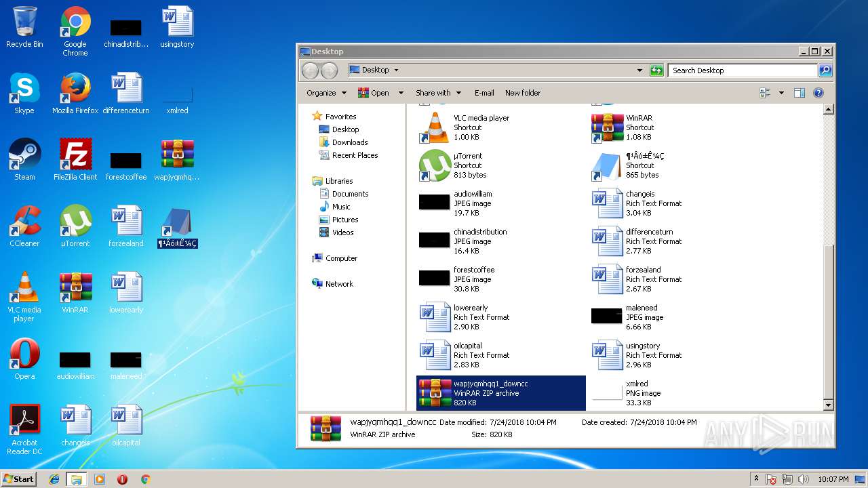Open the Start menu
868x488 pixels.
(x=18, y=479)
